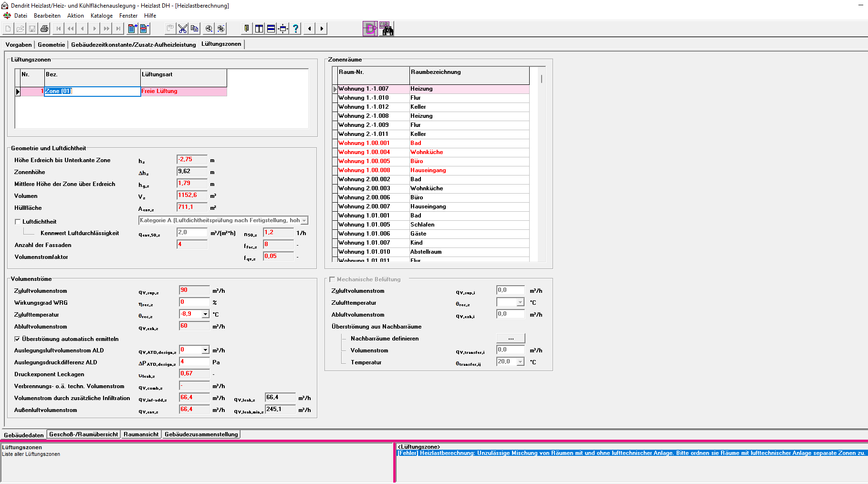This screenshot has height=484, width=868.
Task: Click the magenta Dendrit D icon
Action: click(x=370, y=29)
